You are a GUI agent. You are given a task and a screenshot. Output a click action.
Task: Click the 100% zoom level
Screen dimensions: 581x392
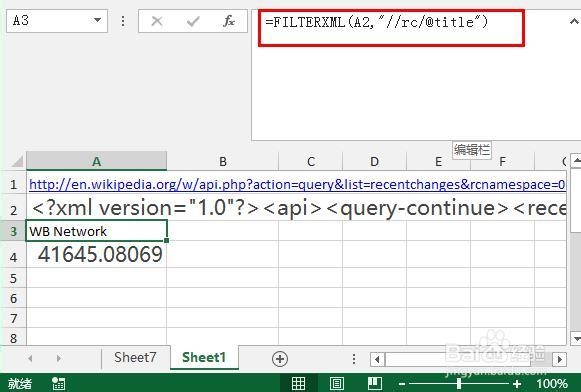click(x=552, y=384)
